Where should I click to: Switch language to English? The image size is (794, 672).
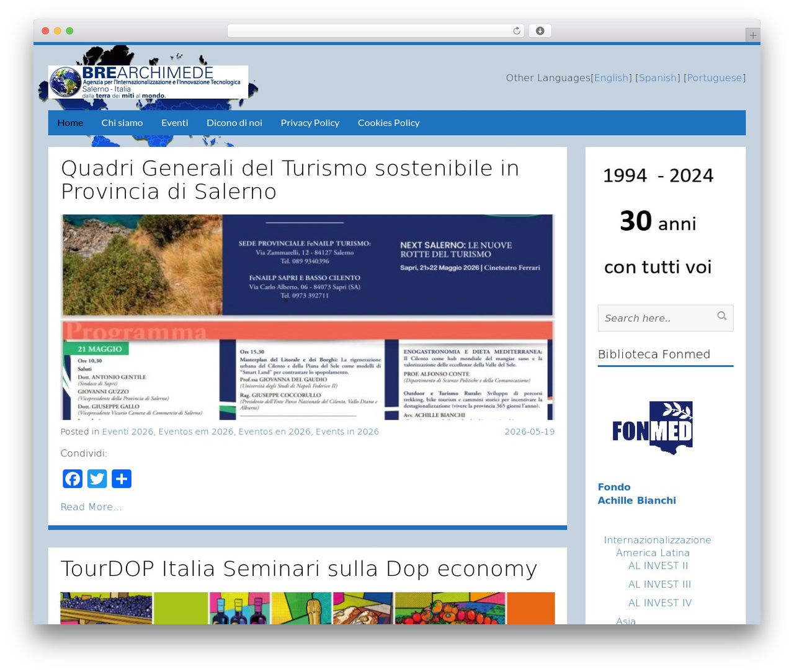click(x=611, y=78)
